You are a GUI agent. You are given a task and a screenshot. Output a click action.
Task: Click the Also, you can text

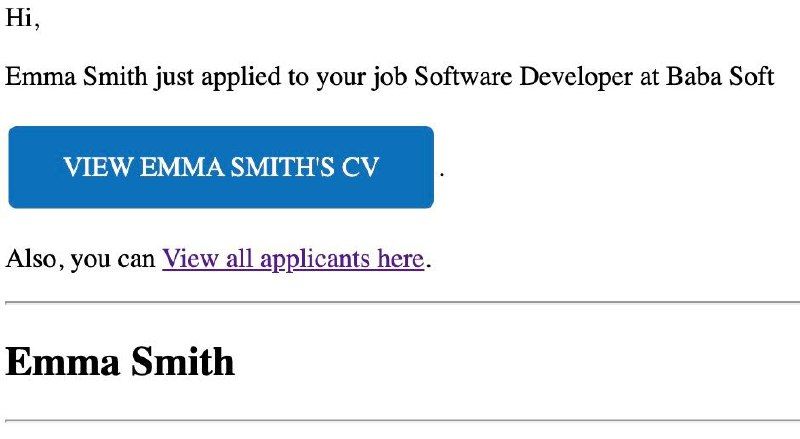81,259
